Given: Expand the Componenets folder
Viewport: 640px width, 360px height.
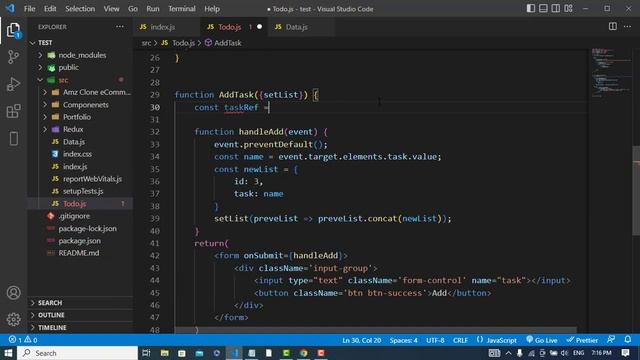Looking at the screenshot, I should tap(45, 104).
